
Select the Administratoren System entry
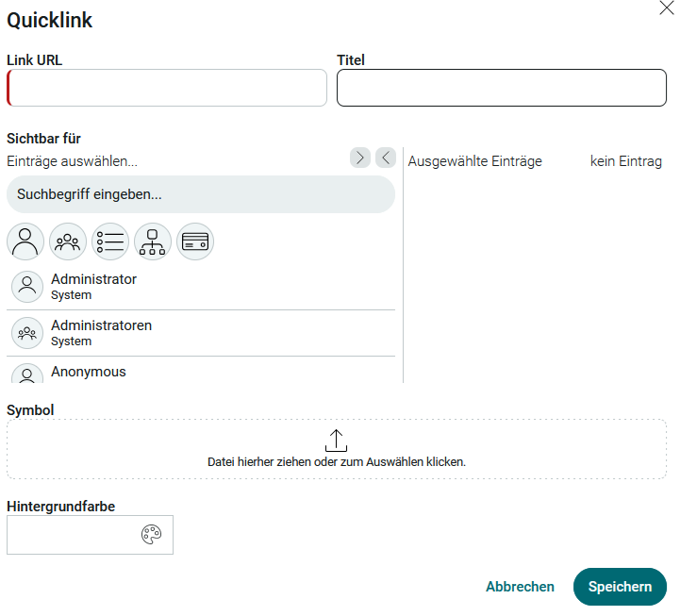point(201,333)
